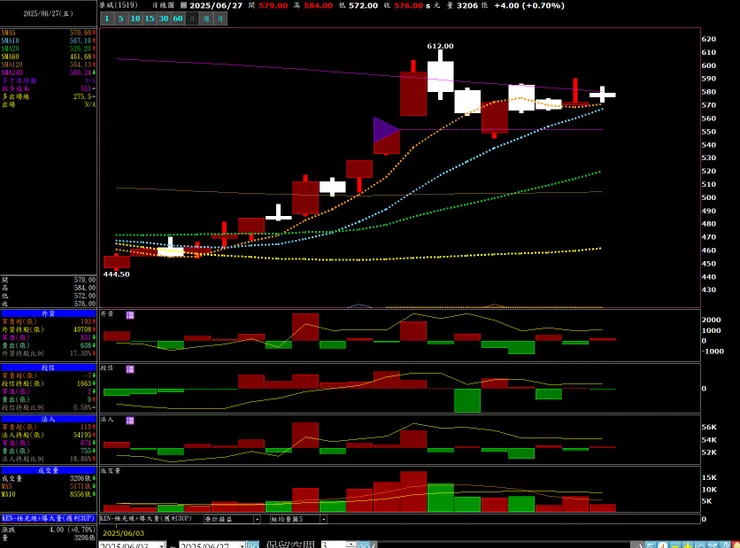The width and height of the screenshot is (740, 548).
Task: Click the MA10 volume row at left
Action: 48,494
